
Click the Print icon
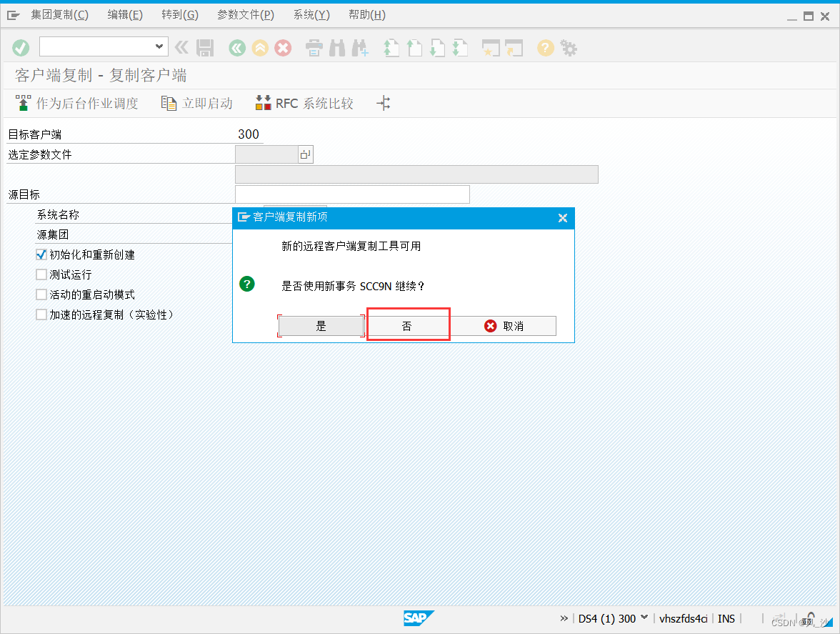pos(314,48)
